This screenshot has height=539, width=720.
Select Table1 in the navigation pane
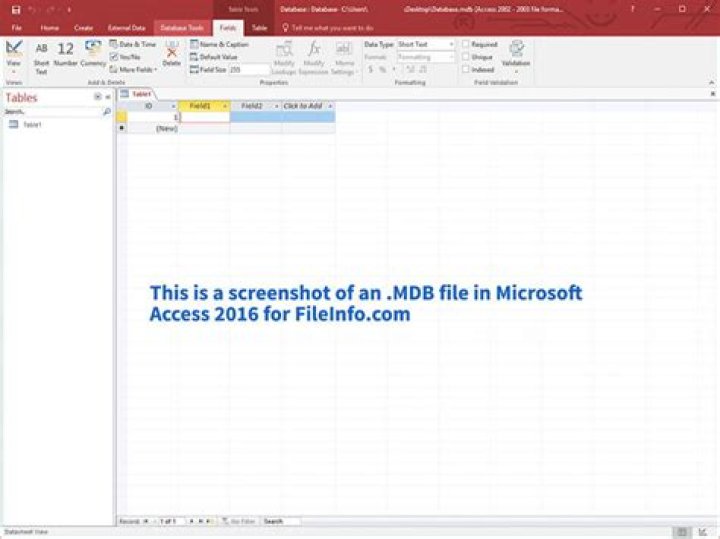tap(32, 125)
